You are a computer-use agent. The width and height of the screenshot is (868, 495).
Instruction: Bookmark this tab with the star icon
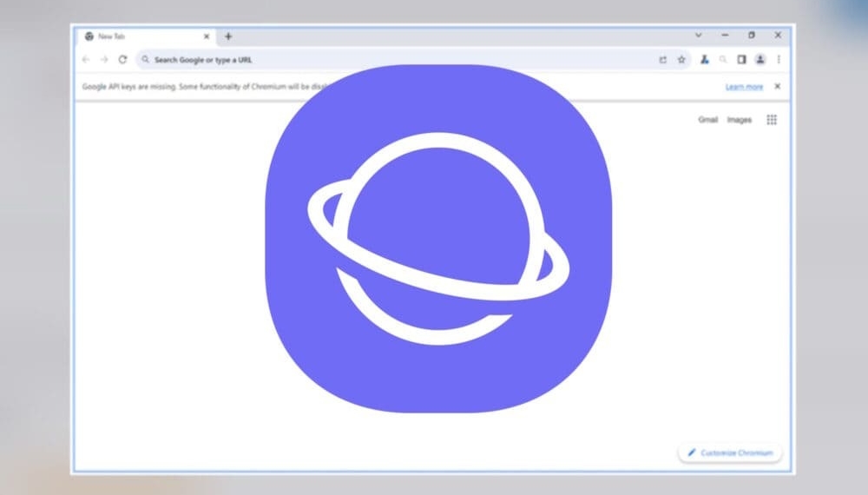[x=681, y=60]
